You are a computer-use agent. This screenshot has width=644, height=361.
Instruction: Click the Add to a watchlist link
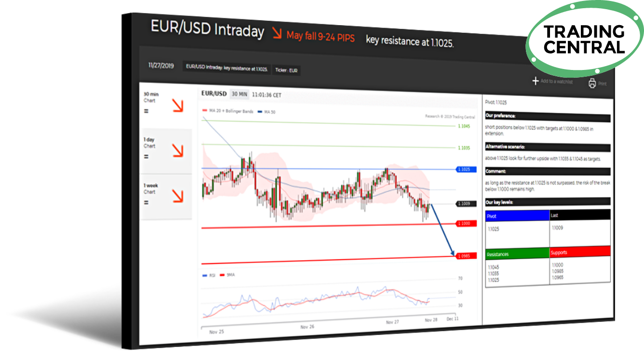coord(556,82)
